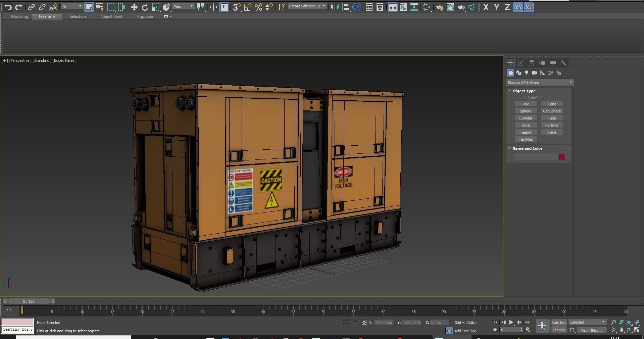
Task: Click the Mirror tool icon
Action: click(x=335, y=7)
